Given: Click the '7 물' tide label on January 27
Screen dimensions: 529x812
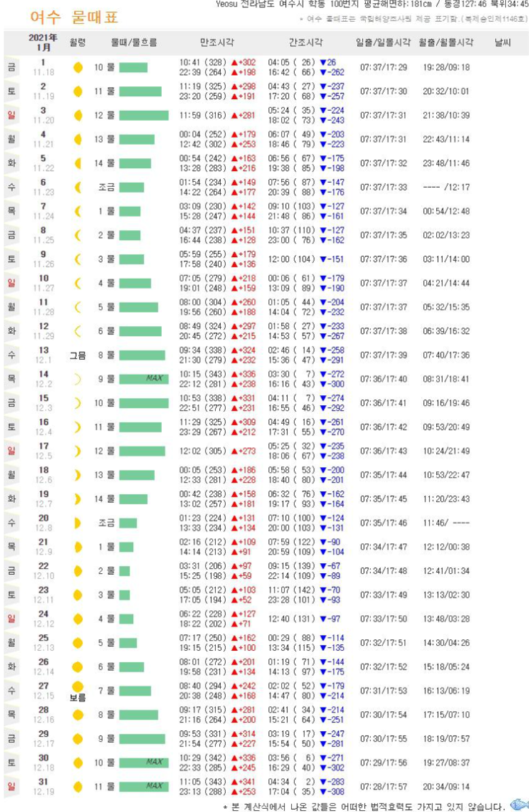Looking at the screenshot, I should [107, 691].
